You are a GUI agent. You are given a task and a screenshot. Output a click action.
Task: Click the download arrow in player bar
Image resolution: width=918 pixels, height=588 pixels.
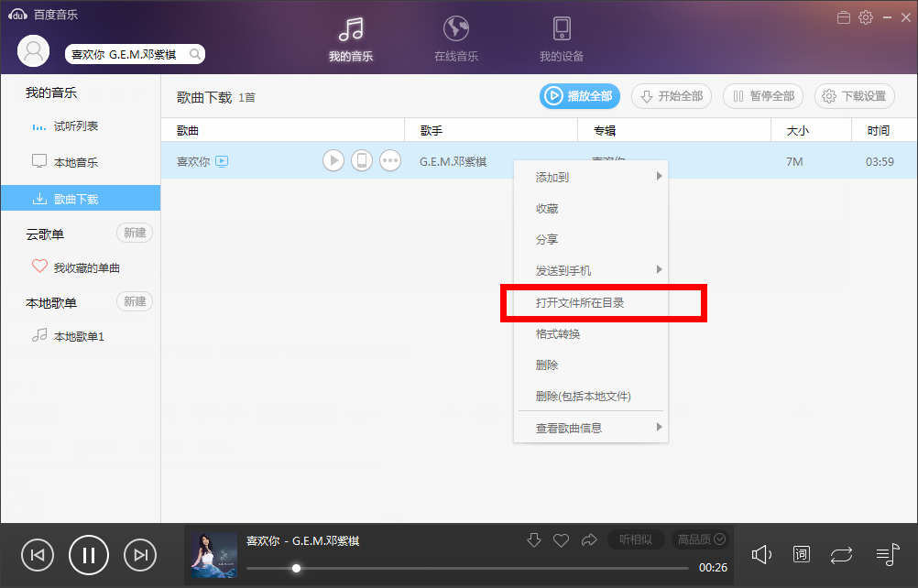pyautogui.click(x=534, y=540)
